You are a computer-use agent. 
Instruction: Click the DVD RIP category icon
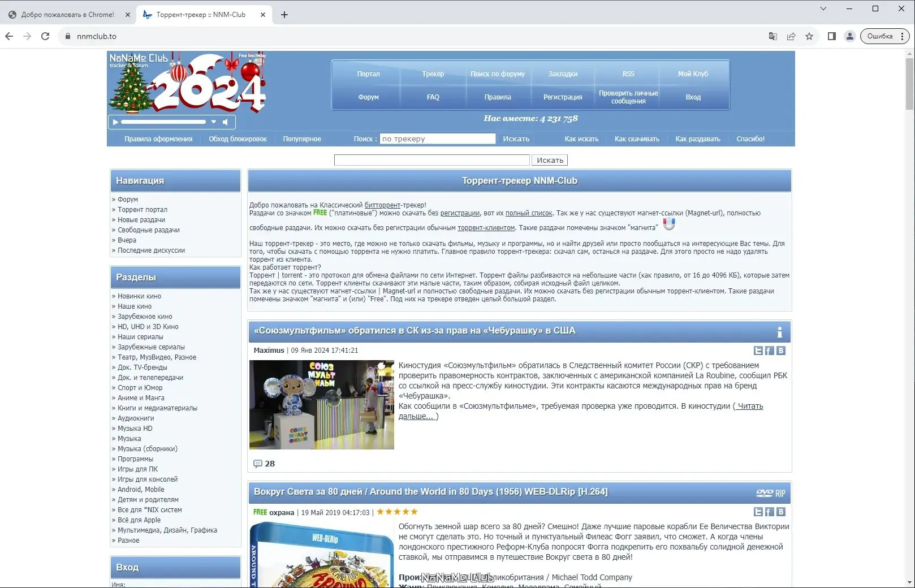point(771,493)
